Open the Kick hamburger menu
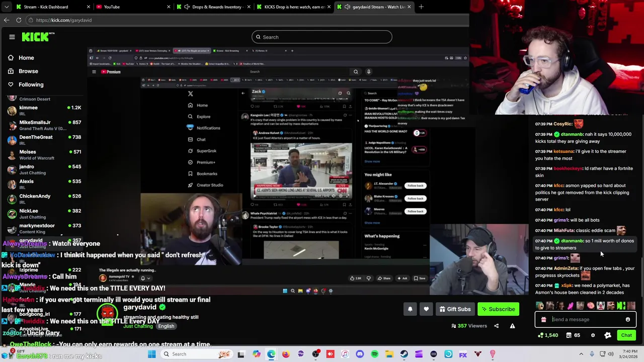Viewport: 644px width, 362px height. (12, 37)
